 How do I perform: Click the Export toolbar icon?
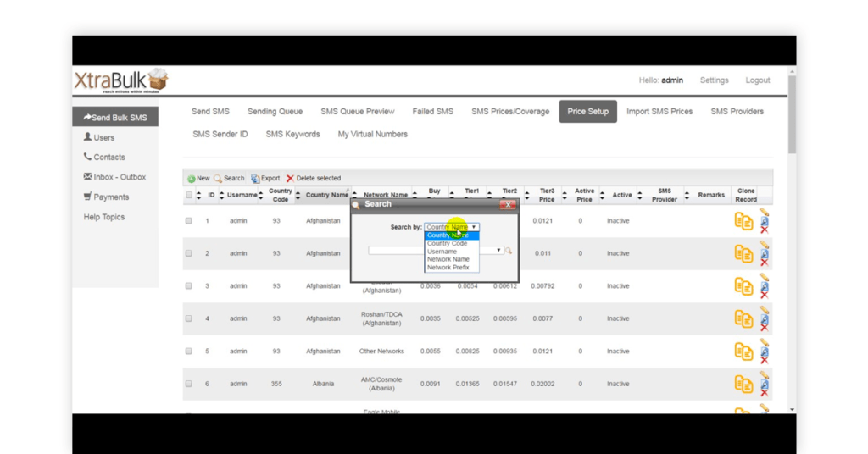click(x=255, y=179)
